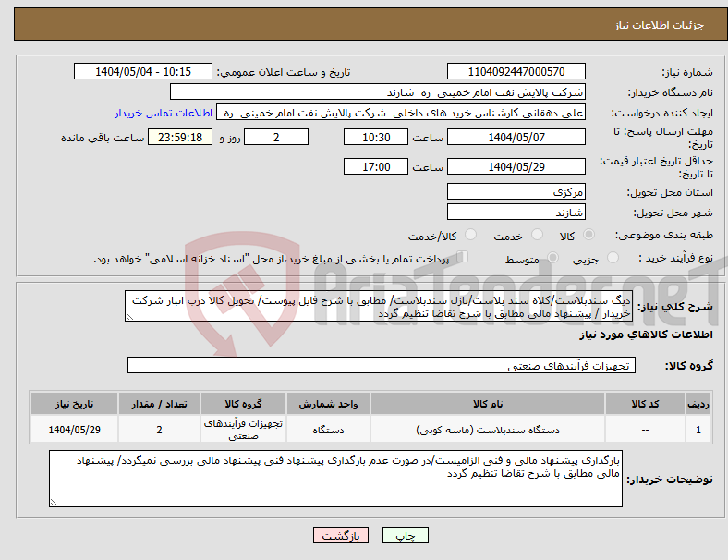Click the ردیف column header
728x560 pixels.
point(698,404)
